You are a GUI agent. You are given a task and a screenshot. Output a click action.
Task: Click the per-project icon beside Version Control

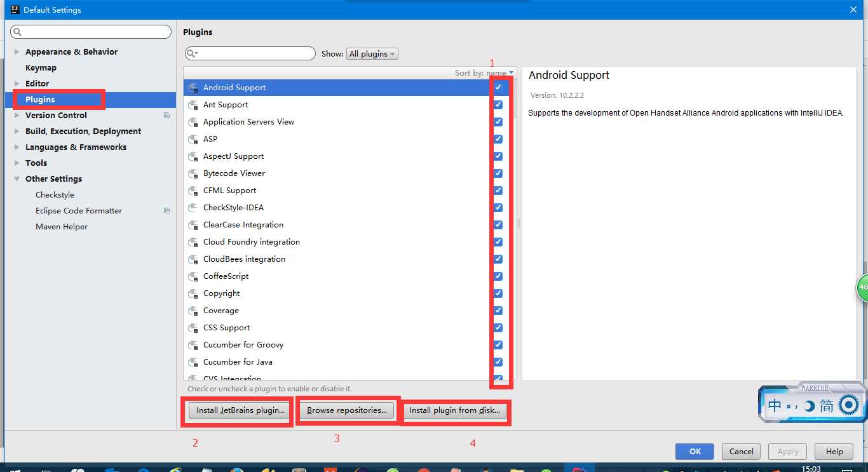[166, 116]
